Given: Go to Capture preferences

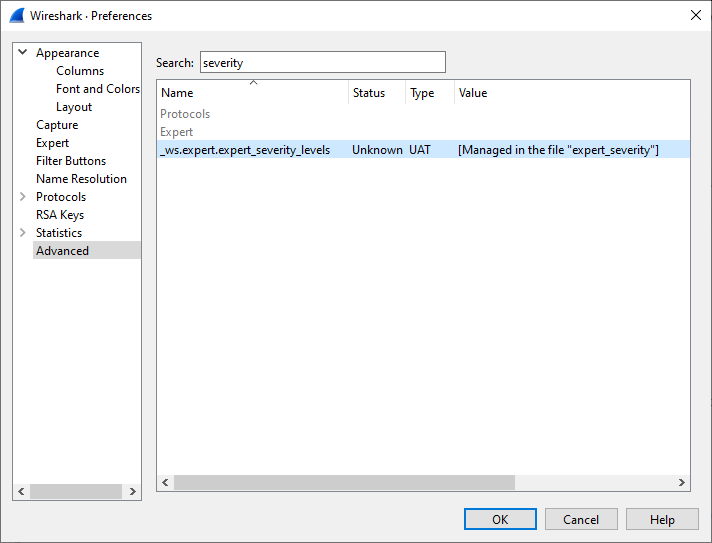Looking at the screenshot, I should click(57, 125).
